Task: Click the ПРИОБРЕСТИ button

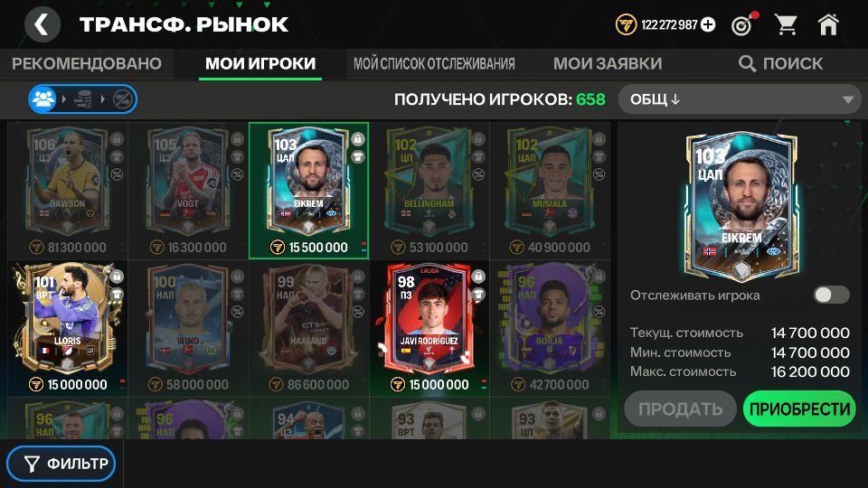Action: click(799, 408)
